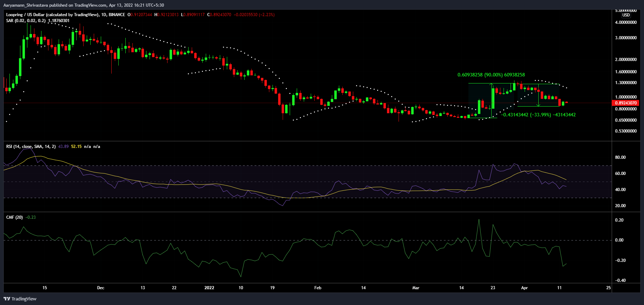Click the 90.00% price range measurement label

(491, 75)
